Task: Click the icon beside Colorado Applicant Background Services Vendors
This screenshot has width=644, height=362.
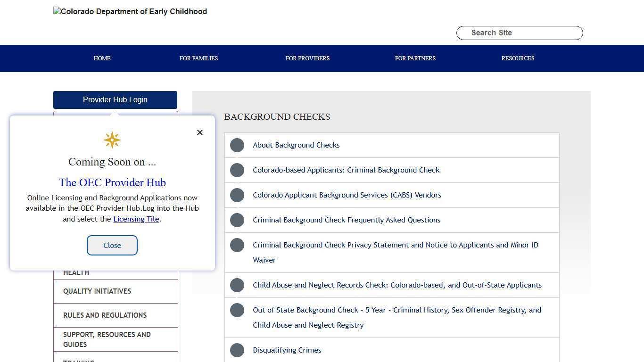Action: (x=237, y=195)
